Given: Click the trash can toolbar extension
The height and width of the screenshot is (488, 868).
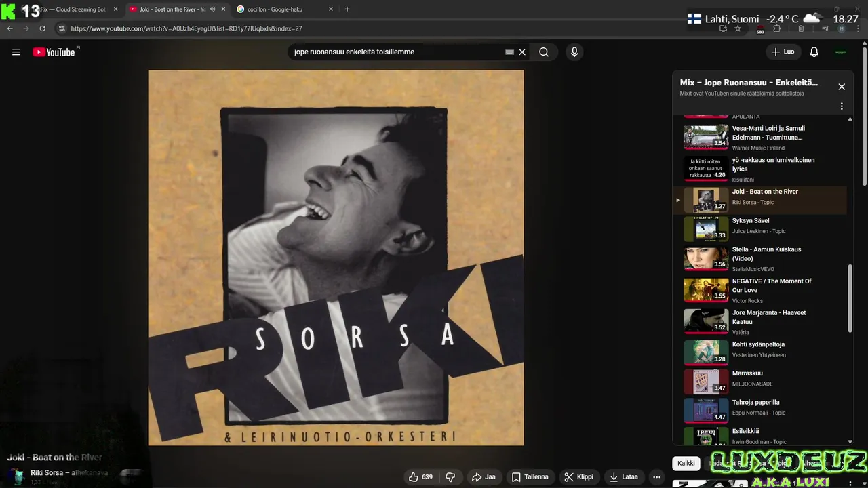Looking at the screenshot, I should click(801, 28).
